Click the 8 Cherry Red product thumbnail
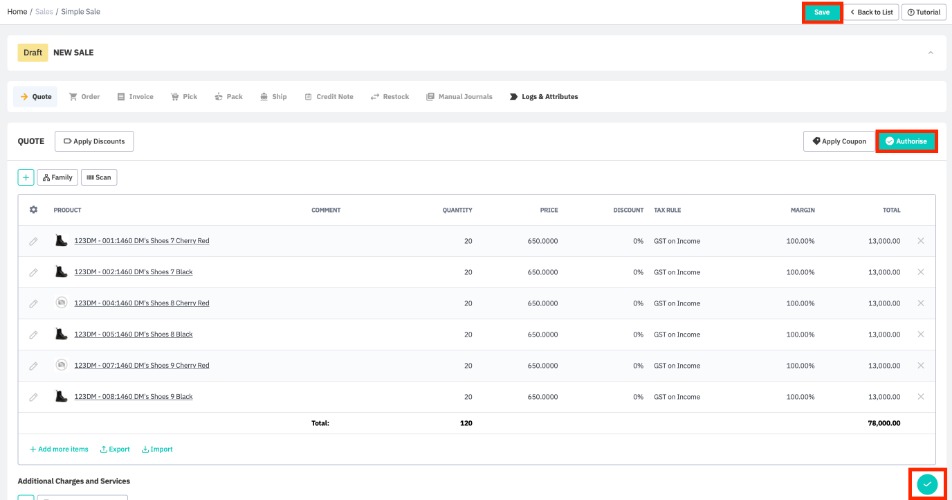 (x=61, y=303)
